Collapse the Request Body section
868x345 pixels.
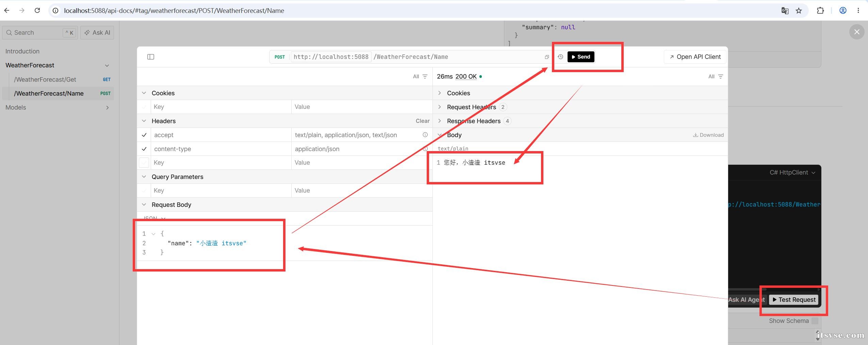(x=144, y=204)
